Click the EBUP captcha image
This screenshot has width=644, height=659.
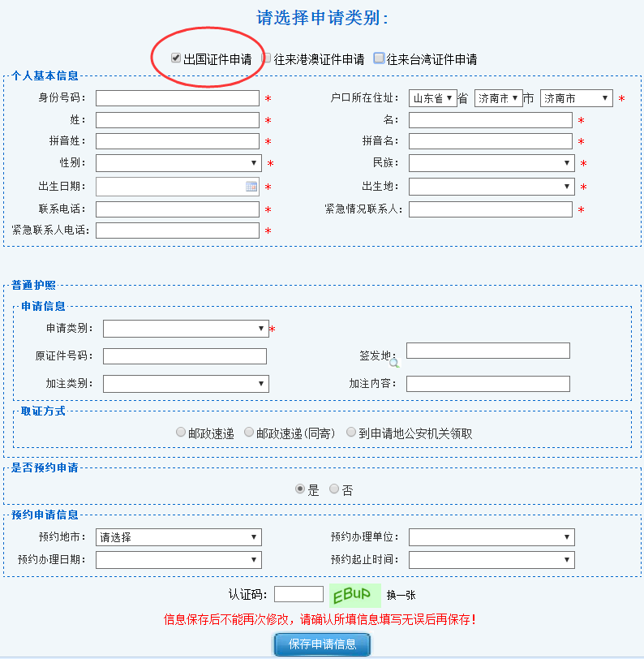point(355,595)
